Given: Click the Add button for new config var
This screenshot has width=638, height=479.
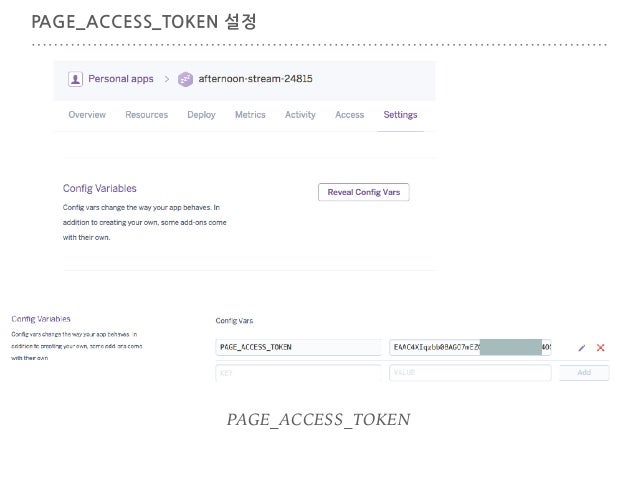Looking at the screenshot, I should coord(584,372).
